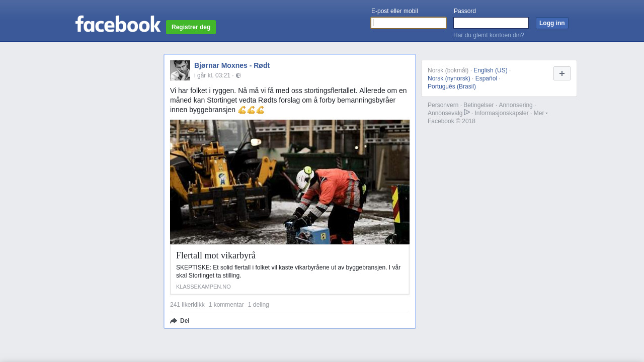Click the plus button for more languages
The image size is (644, 362).
(562, 73)
